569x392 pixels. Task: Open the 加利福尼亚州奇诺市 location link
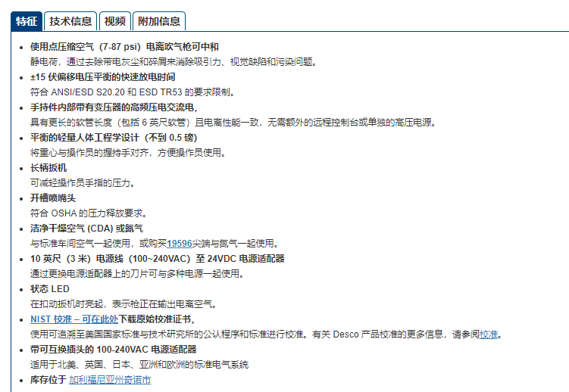(x=110, y=380)
